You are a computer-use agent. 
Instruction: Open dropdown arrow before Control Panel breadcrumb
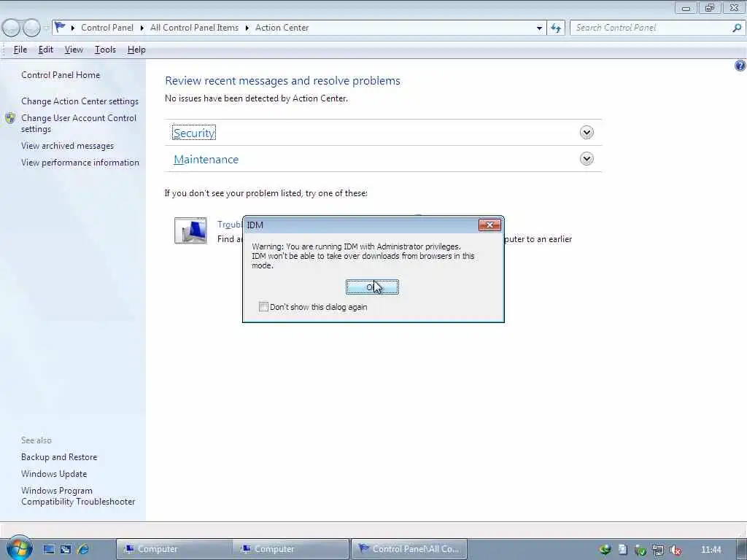coord(73,28)
